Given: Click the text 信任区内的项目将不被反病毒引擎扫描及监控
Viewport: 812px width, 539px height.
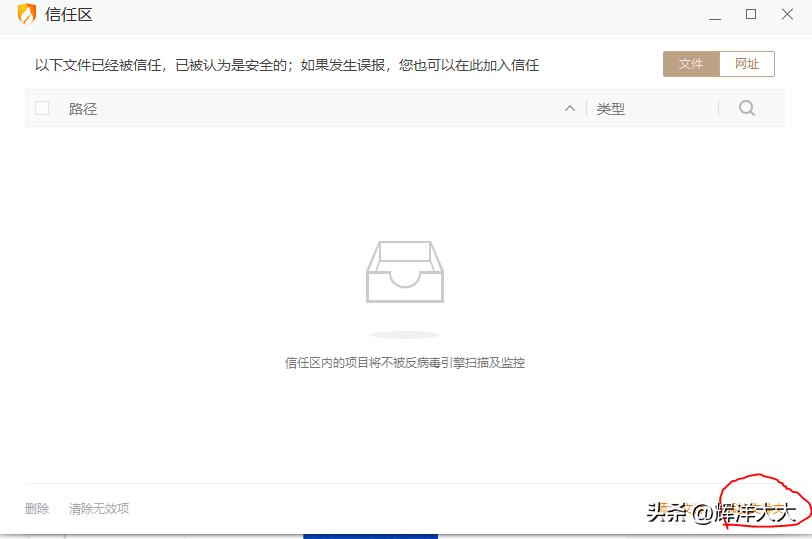Looking at the screenshot, I should (405, 362).
